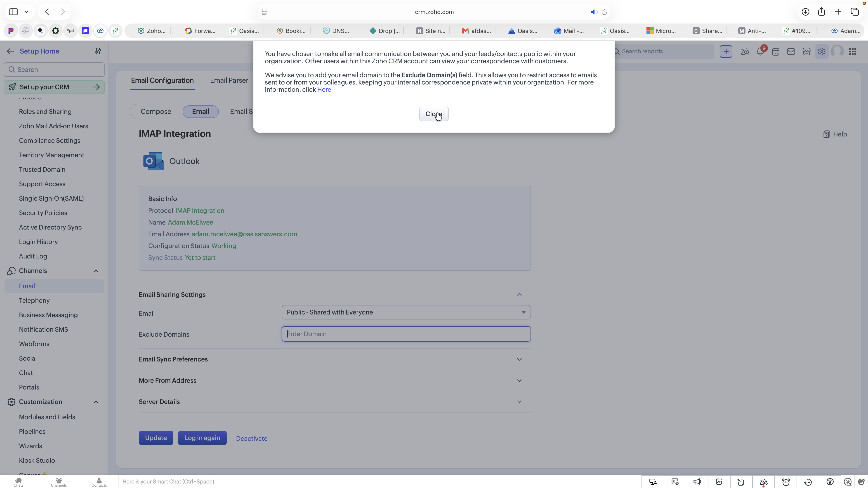Open Modules and Fields in sidebar
This screenshot has width=868, height=488.
[x=47, y=417]
